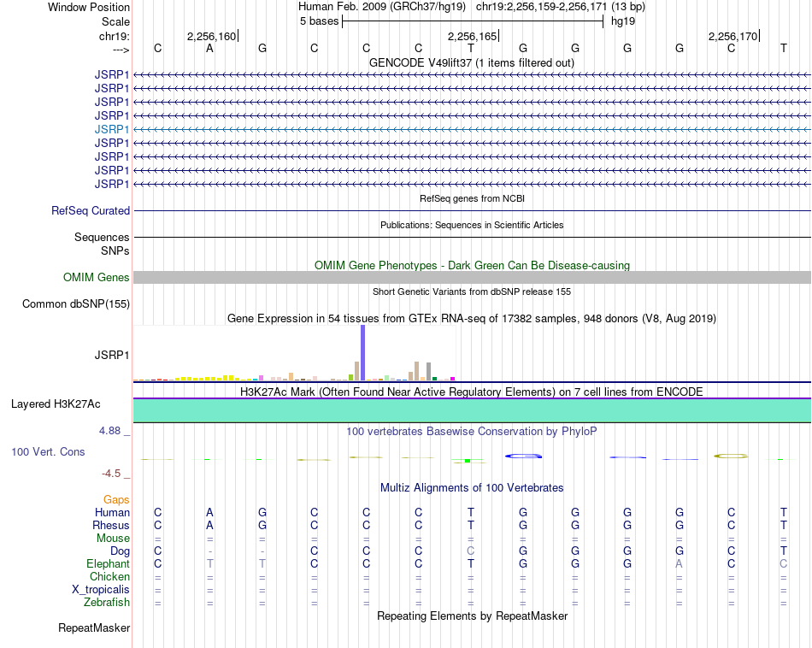812x648 pixels.
Task: Click the ---> sequence direction arrow label
Action: point(121,50)
